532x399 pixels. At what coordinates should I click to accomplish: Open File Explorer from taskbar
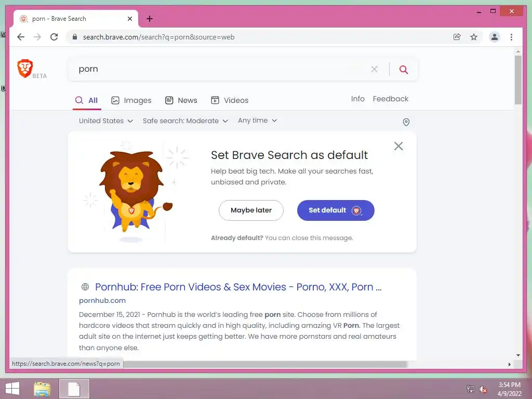42,389
